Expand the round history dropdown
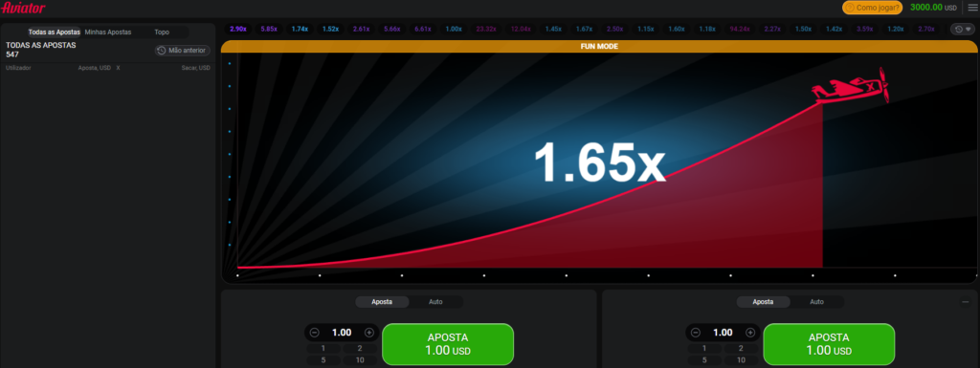This screenshot has height=368, width=980. (x=963, y=29)
